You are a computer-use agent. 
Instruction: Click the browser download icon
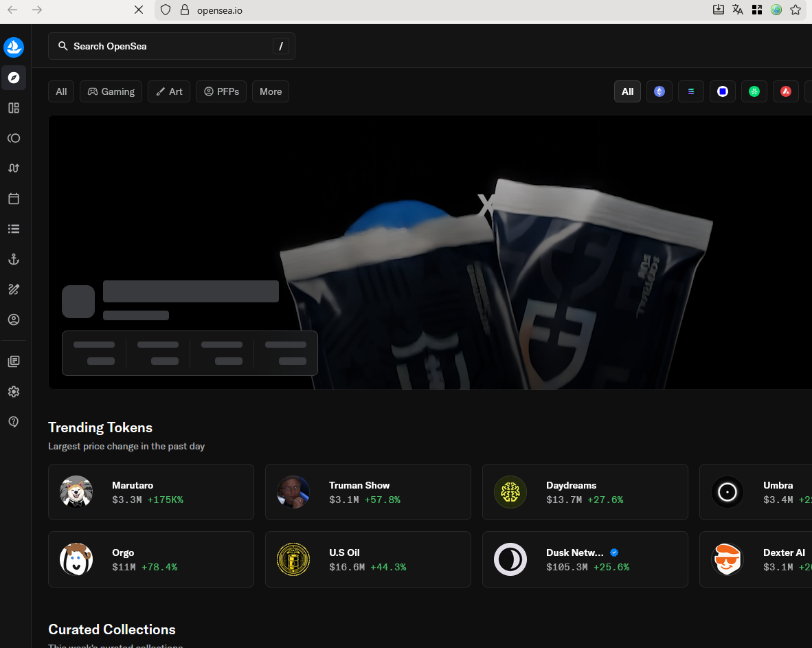pyautogui.click(x=719, y=10)
